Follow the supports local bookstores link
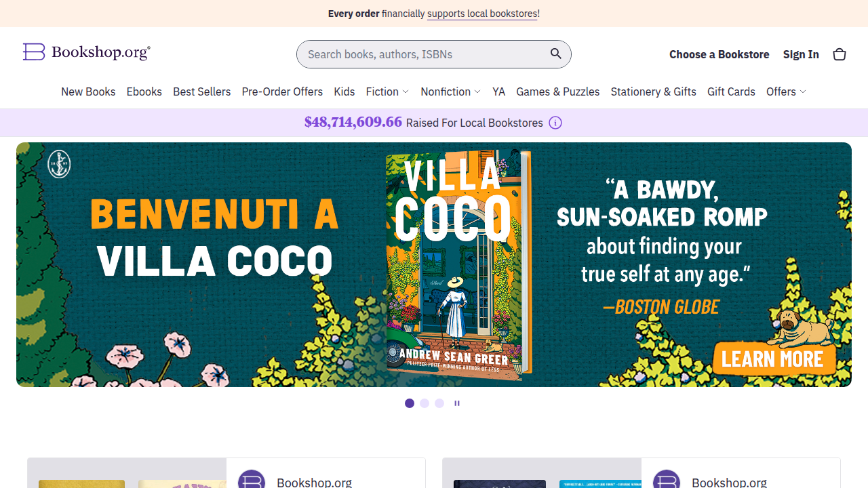This screenshot has width=868, height=488. [482, 14]
